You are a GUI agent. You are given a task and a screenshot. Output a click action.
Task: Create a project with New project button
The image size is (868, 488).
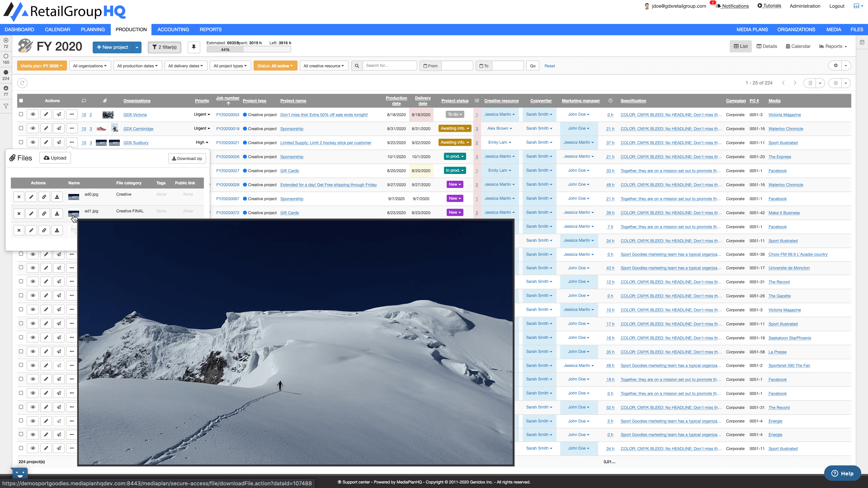(113, 47)
